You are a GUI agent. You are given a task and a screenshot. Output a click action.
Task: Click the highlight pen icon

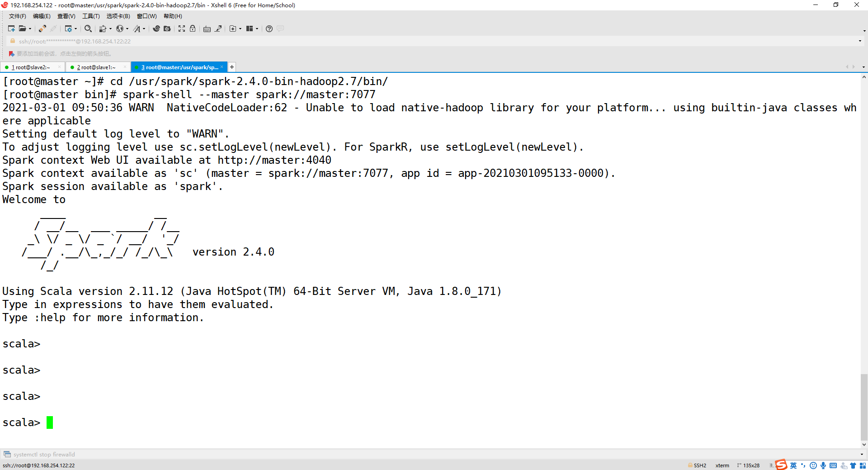[x=218, y=28]
